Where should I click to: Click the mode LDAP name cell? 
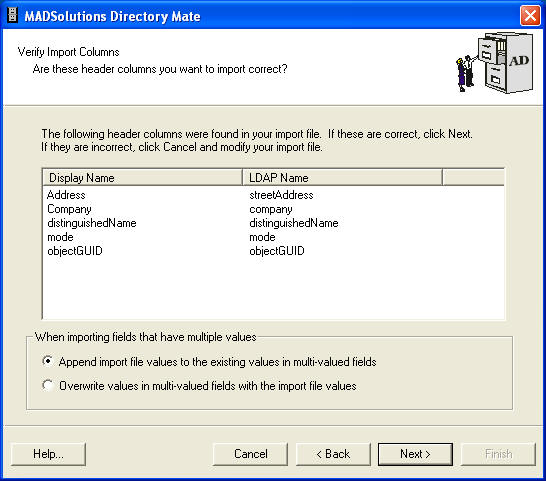[262, 237]
